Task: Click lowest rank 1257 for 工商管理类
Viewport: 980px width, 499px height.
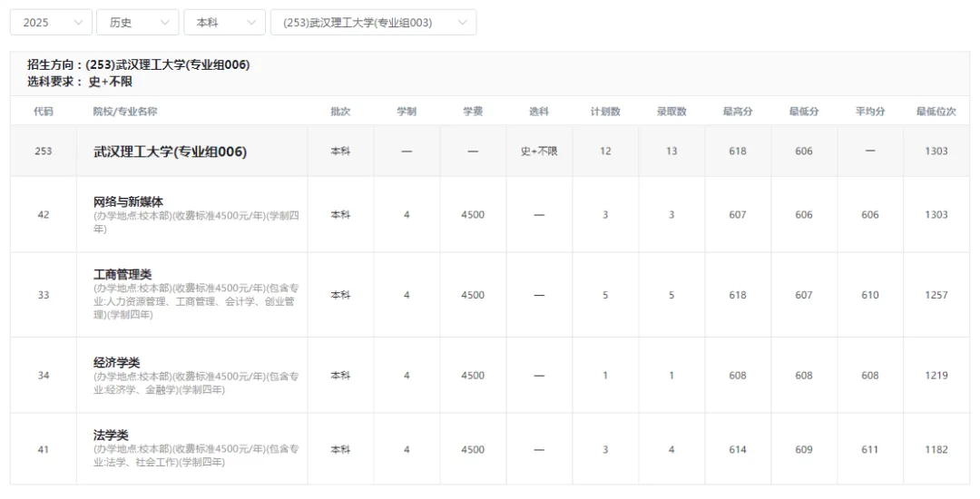Action: click(x=936, y=295)
